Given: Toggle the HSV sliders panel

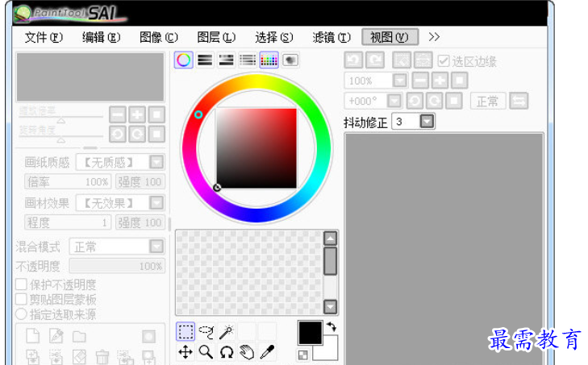Looking at the screenshot, I should (226, 60).
